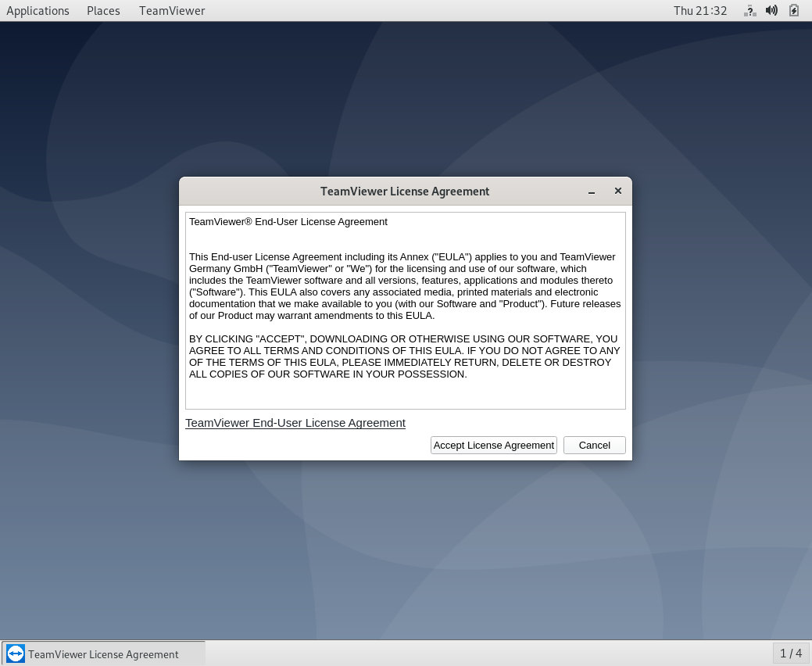Click the battery power icon

794,10
